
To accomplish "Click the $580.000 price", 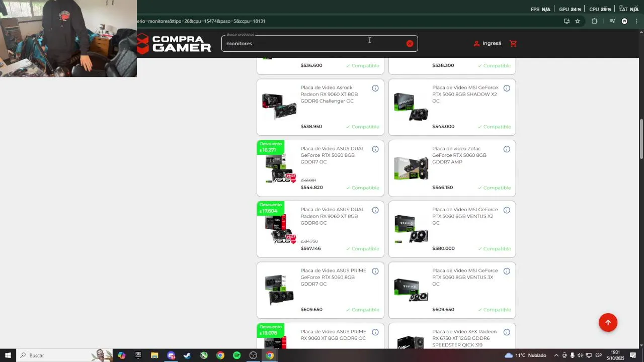I will pyautogui.click(x=443, y=248).
